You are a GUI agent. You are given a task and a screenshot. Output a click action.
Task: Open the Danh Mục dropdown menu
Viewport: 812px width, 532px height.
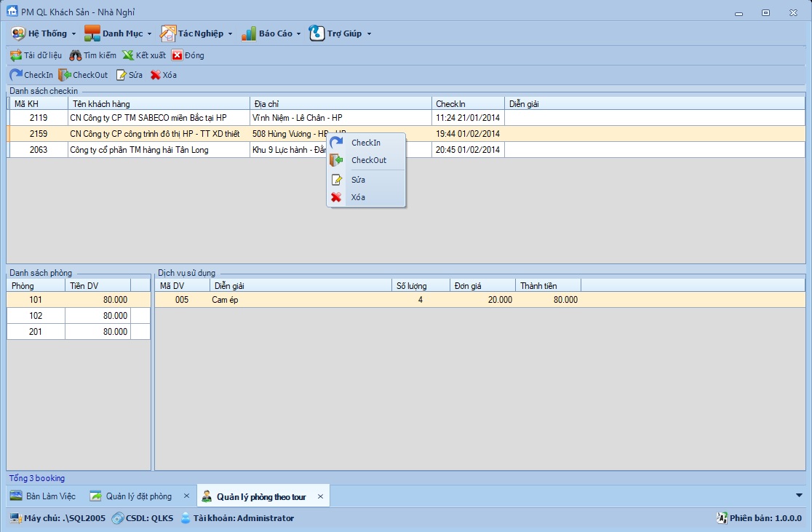(118, 33)
